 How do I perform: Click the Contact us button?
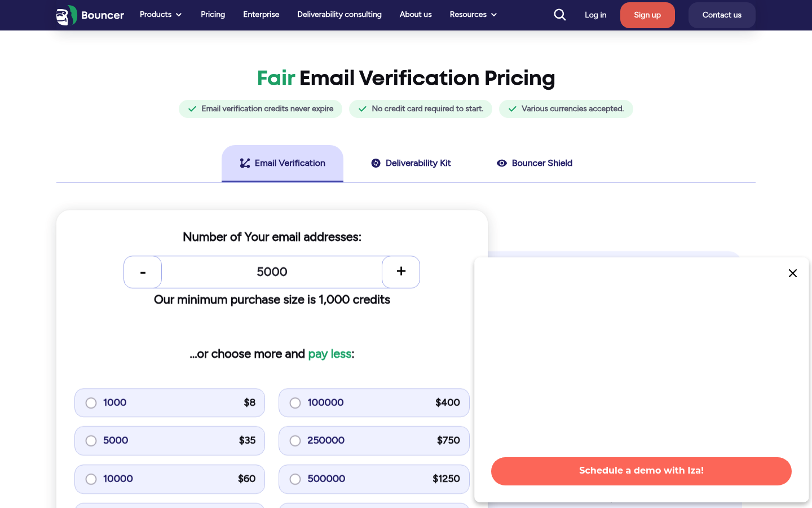tap(722, 15)
